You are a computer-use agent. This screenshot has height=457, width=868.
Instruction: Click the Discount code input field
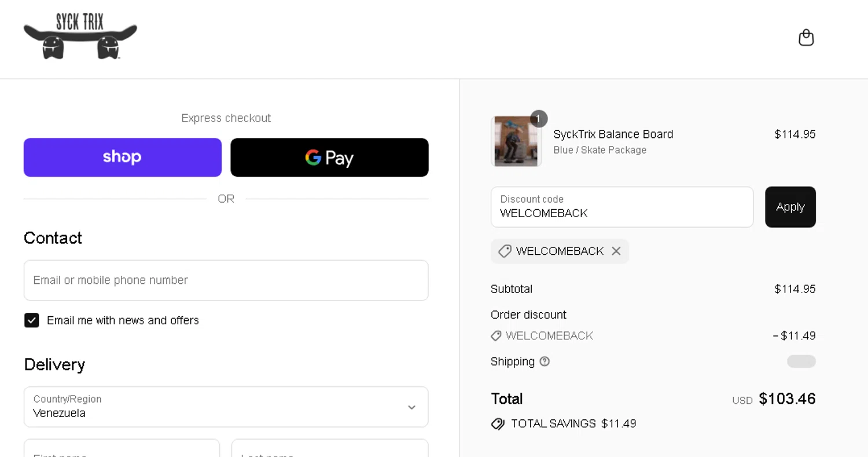click(622, 207)
